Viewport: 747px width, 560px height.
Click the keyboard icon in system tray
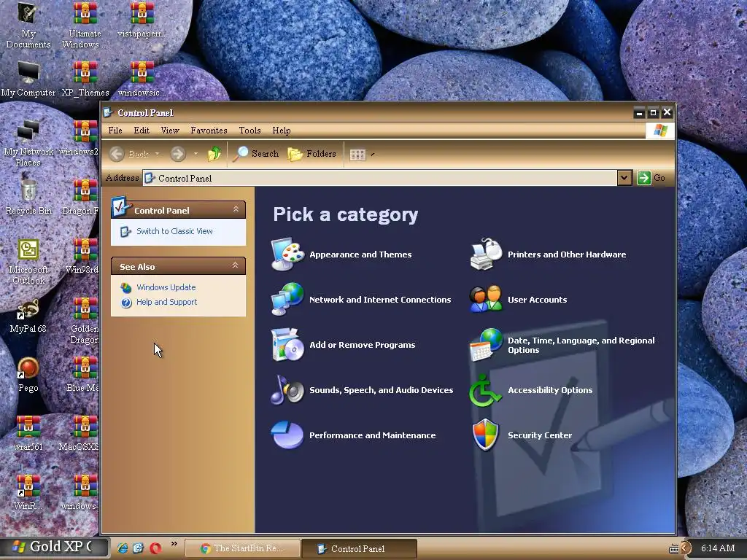673,548
